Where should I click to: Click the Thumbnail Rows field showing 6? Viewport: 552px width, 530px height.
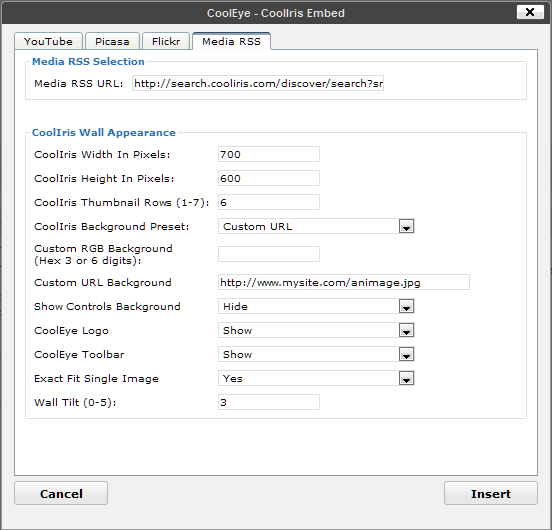tap(269, 202)
